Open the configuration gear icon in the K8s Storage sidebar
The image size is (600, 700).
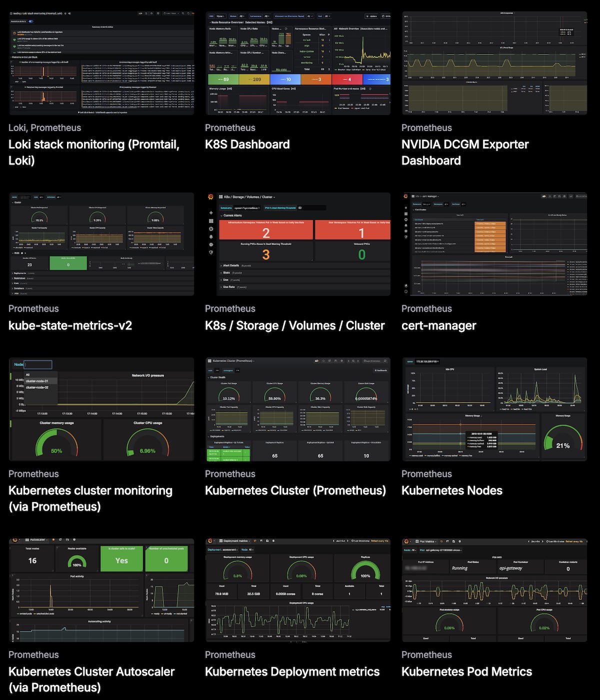(211, 244)
